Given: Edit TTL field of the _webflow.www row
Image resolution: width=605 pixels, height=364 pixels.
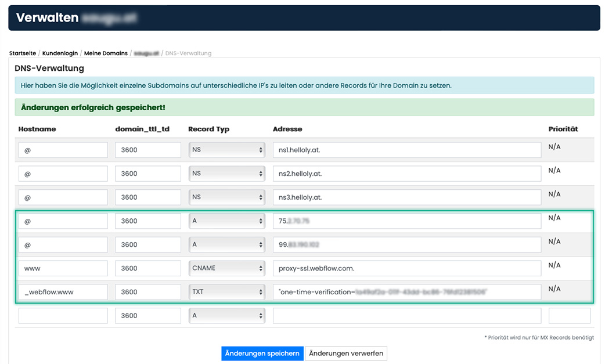Looking at the screenshot, I should [x=148, y=292].
